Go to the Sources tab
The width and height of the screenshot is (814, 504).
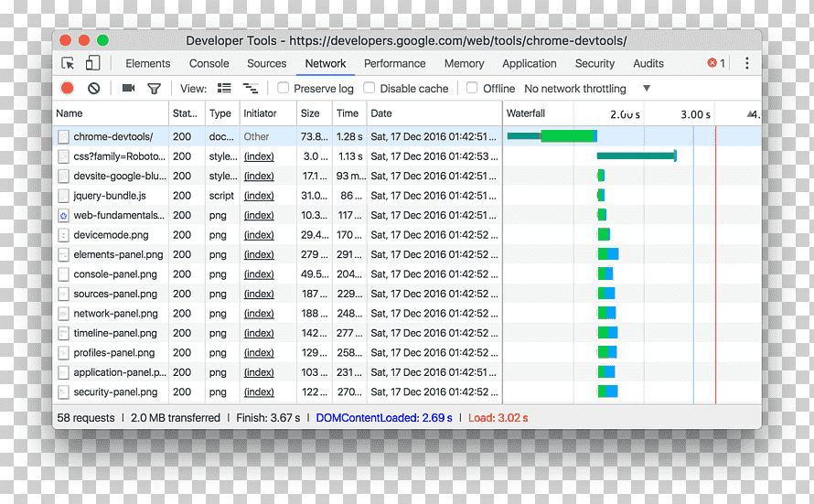tap(267, 63)
